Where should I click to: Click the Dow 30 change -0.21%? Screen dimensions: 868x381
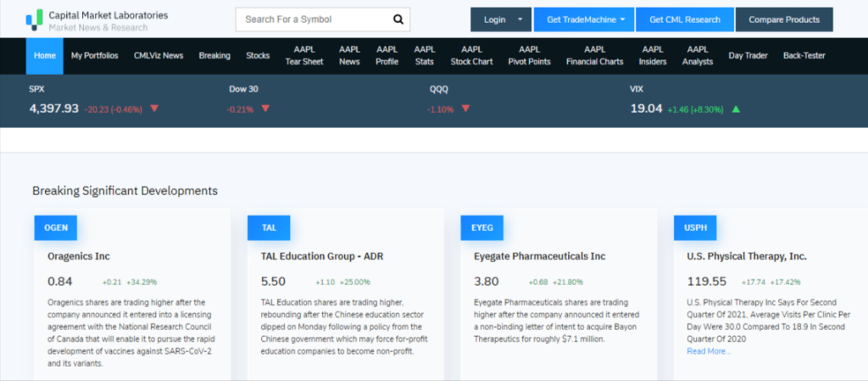[x=240, y=109]
